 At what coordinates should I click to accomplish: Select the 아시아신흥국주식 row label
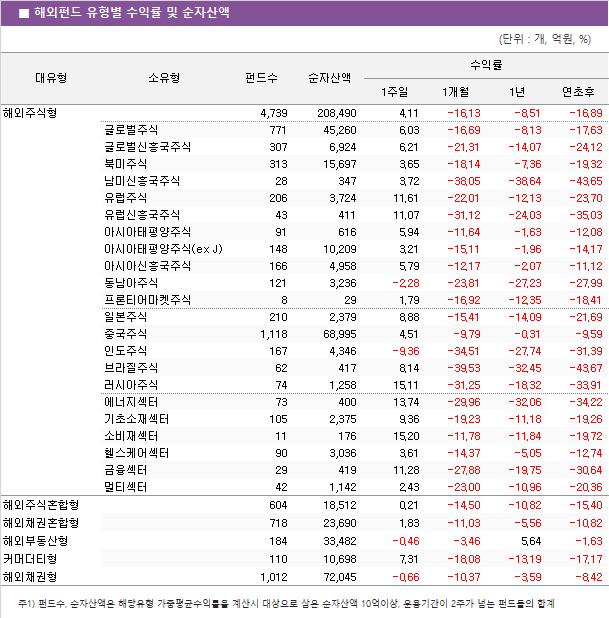pos(147,266)
